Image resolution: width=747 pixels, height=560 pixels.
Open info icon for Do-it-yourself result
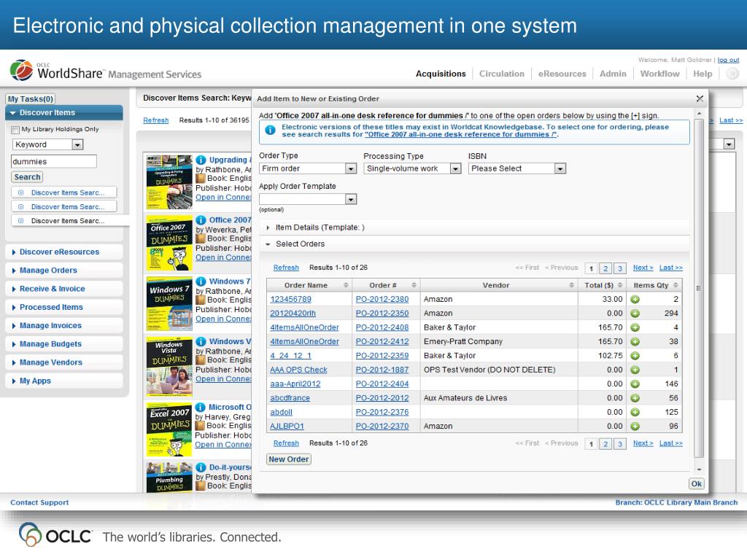point(201,467)
